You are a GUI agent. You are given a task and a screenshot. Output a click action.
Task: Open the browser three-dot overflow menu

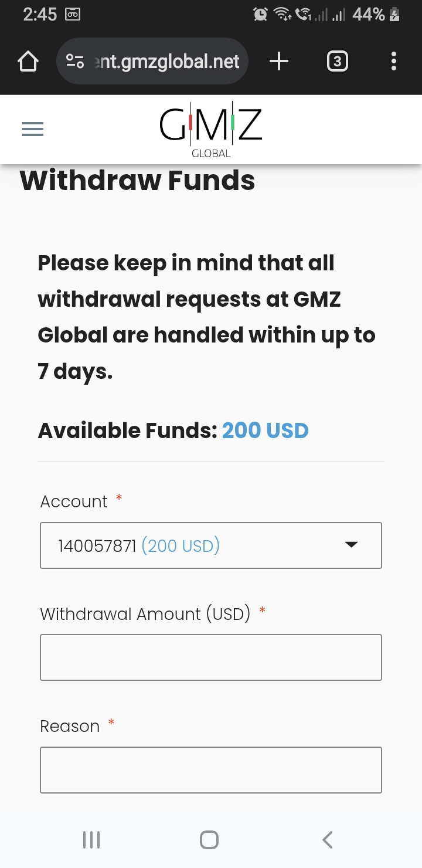coord(393,61)
